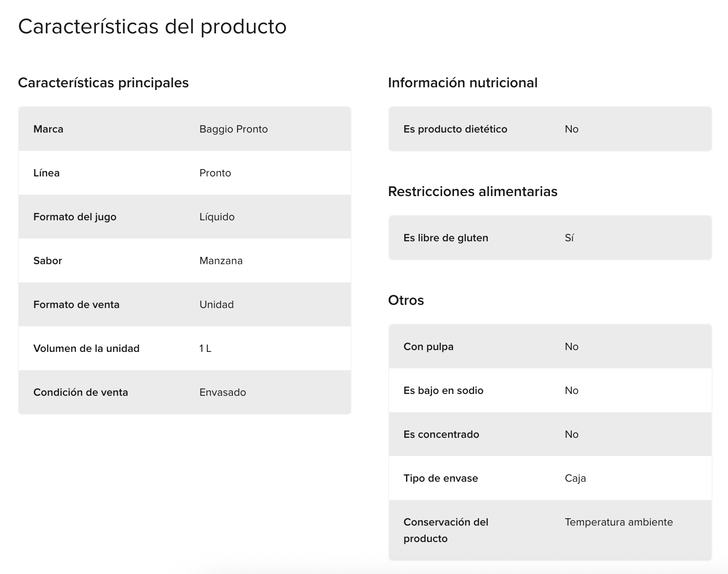Click the 'Formato del jugo' label
This screenshot has height=574, width=728.
coord(75,217)
